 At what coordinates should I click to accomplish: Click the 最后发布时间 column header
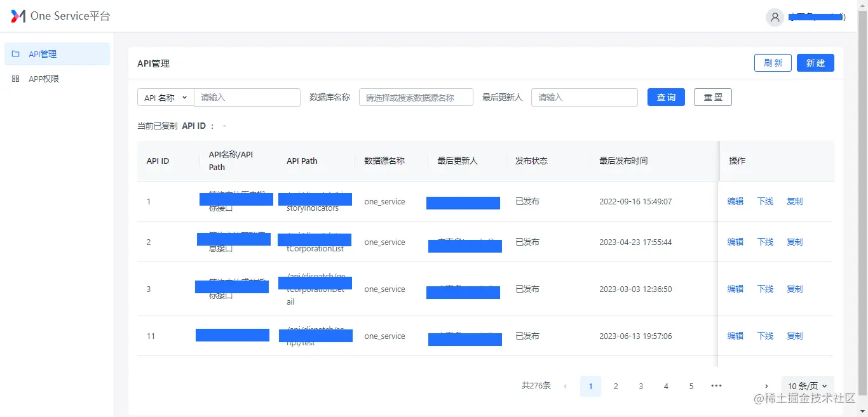(623, 161)
